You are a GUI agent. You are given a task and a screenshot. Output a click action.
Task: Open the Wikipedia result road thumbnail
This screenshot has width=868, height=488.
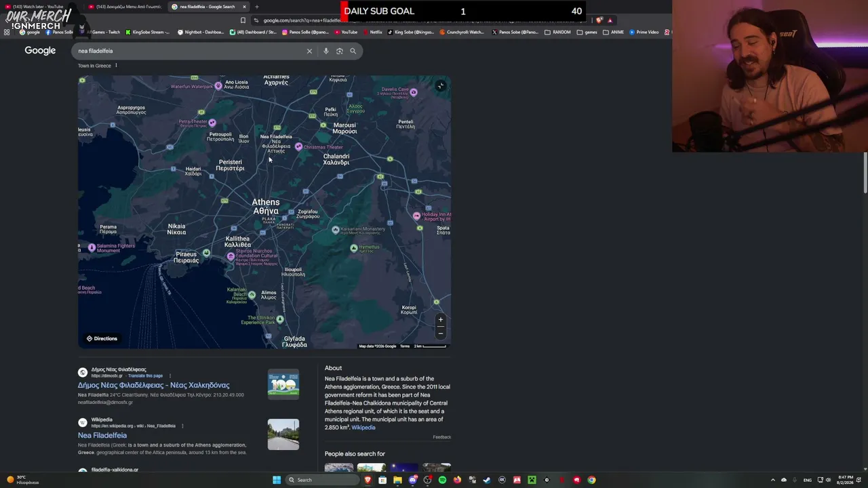pos(283,434)
